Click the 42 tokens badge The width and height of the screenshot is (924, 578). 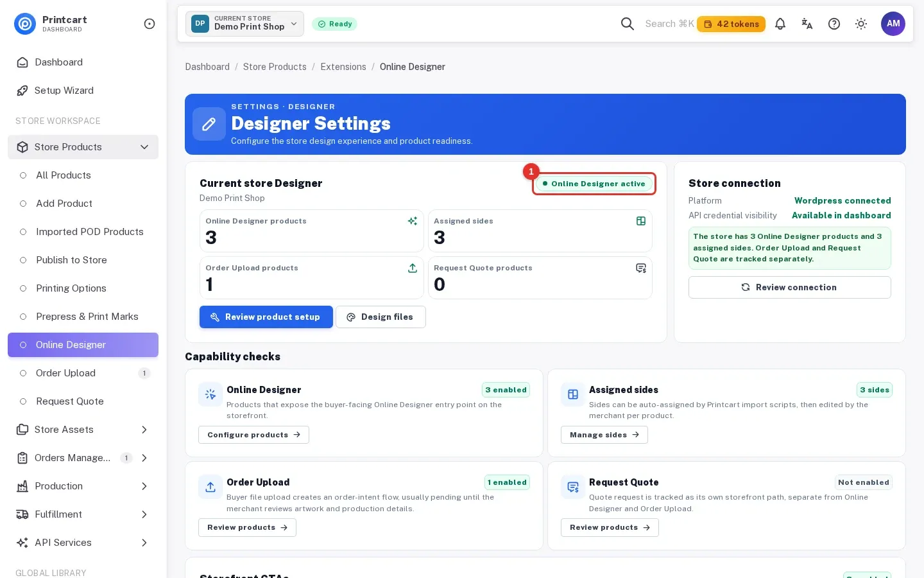pyautogui.click(x=731, y=24)
